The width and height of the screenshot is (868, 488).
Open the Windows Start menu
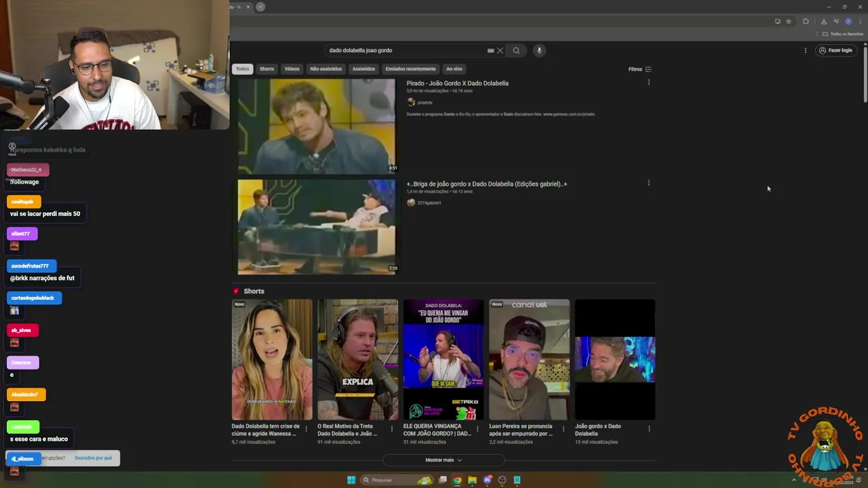pos(351,480)
